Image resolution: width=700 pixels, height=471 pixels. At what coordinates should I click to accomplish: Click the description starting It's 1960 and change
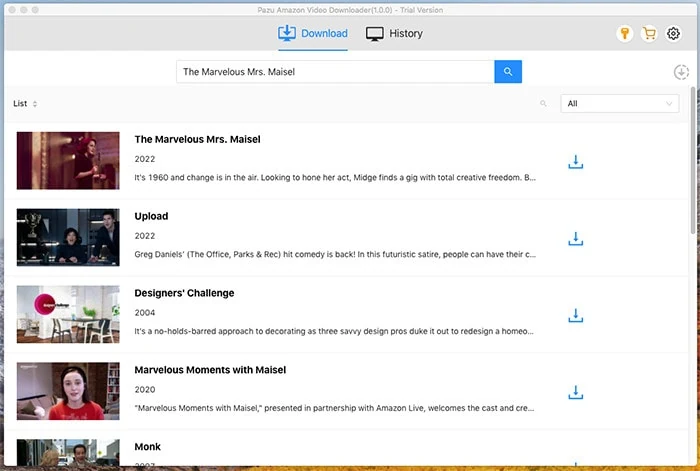pos(335,178)
